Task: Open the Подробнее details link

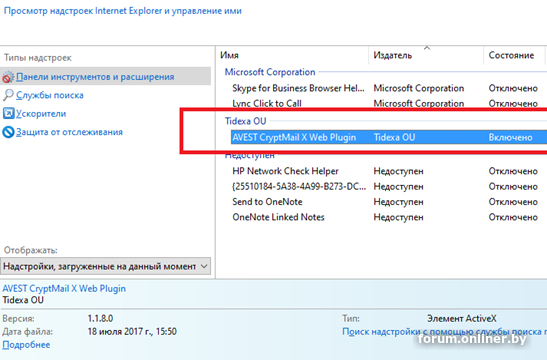Action: [x=26, y=345]
